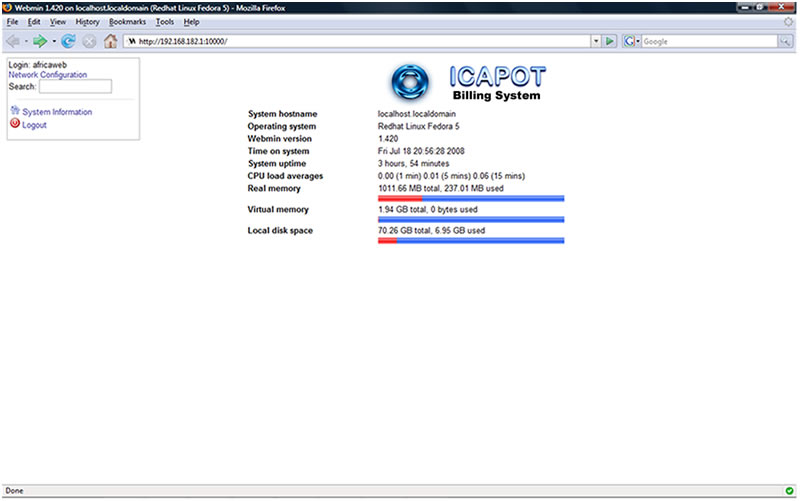Click '1.94 GB total, 0 bytes used'
The width and height of the screenshot is (800, 501).
[428, 209]
